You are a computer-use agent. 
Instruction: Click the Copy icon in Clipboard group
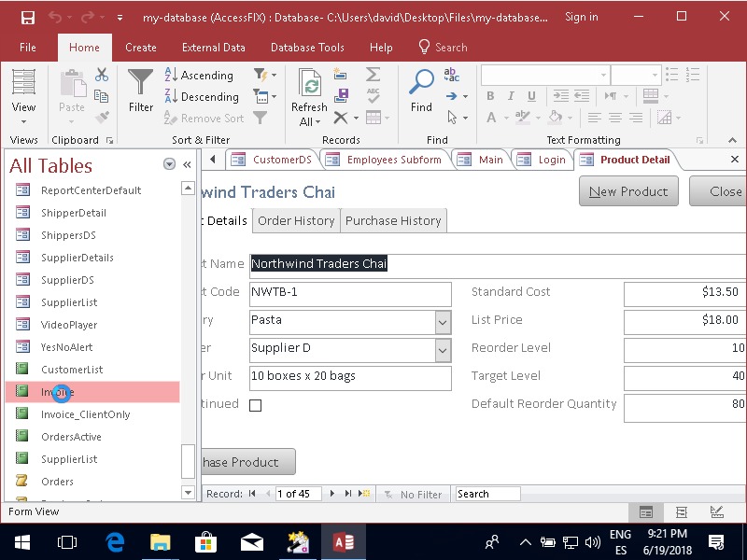101,96
